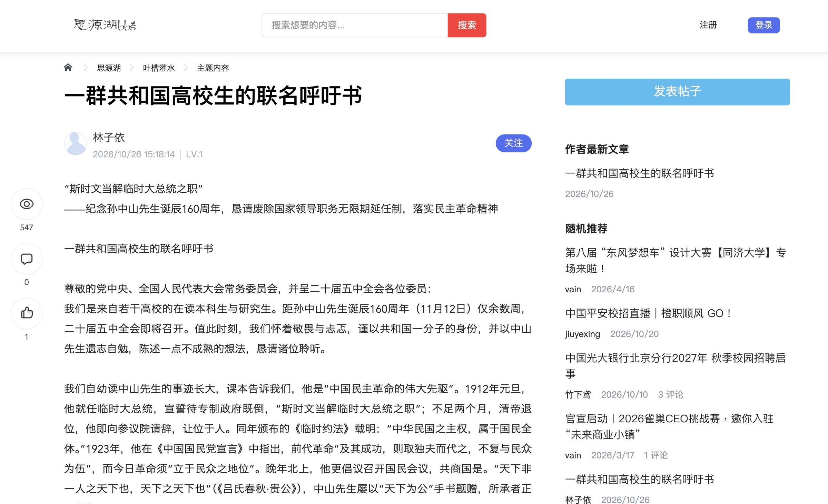Like the post with thumbs-up icon
This screenshot has height=504, width=828.
[27, 313]
